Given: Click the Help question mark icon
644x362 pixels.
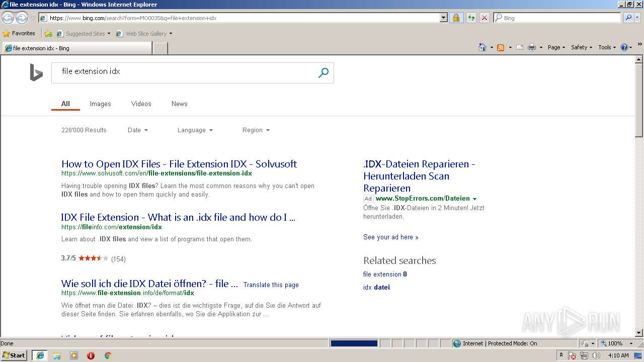Looking at the screenshot, I should click(x=624, y=47).
